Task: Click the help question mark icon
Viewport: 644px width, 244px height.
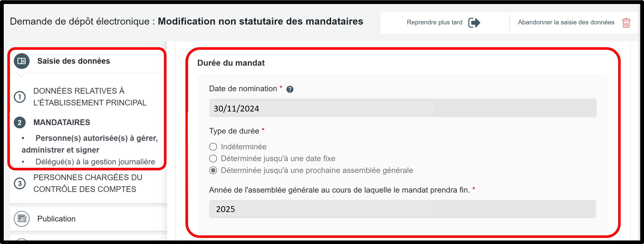Action: point(290,89)
